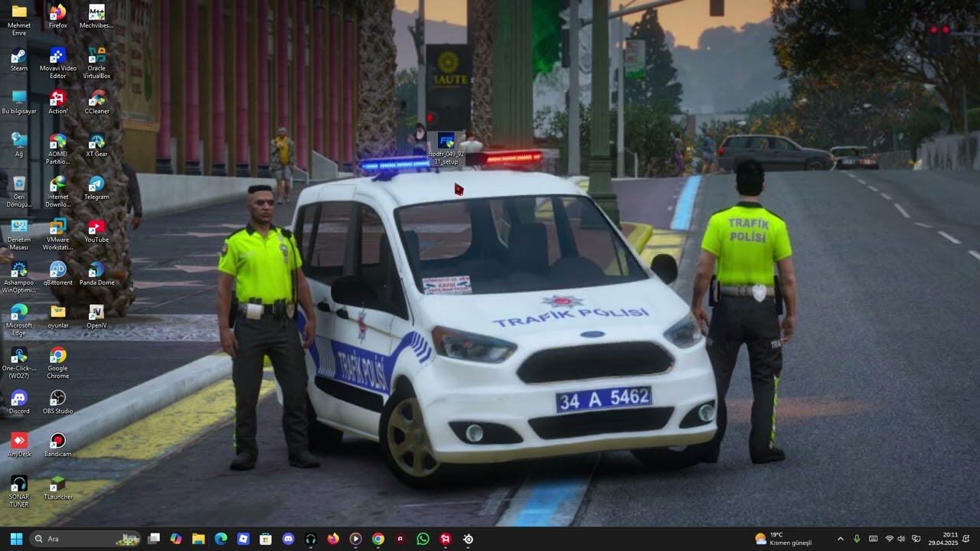Open the oyunlar folder
980x551 pixels.
pyautogui.click(x=57, y=317)
